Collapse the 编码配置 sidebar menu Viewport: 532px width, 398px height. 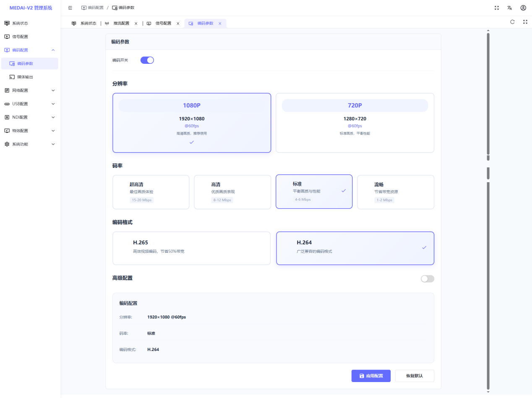pos(30,50)
